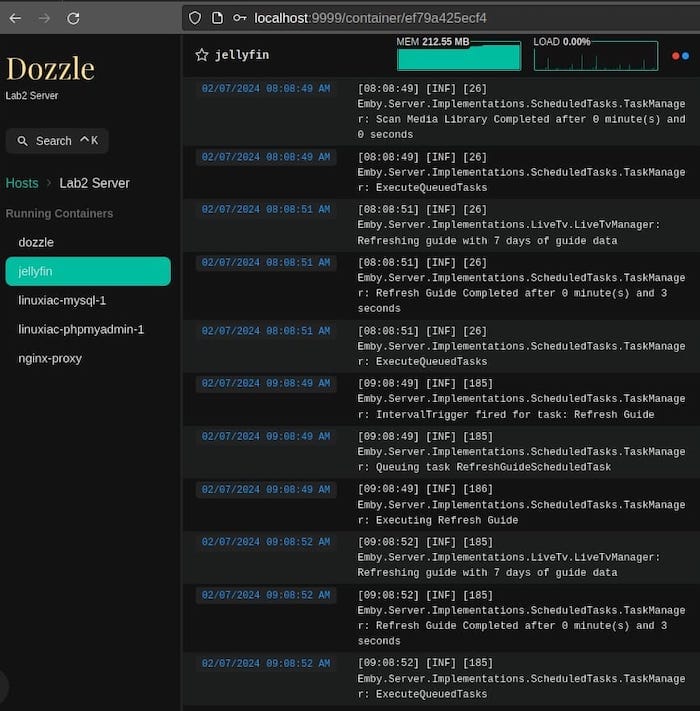This screenshot has height=711, width=700.
Task: Click the red and blue dots indicator
Action: [x=681, y=56]
